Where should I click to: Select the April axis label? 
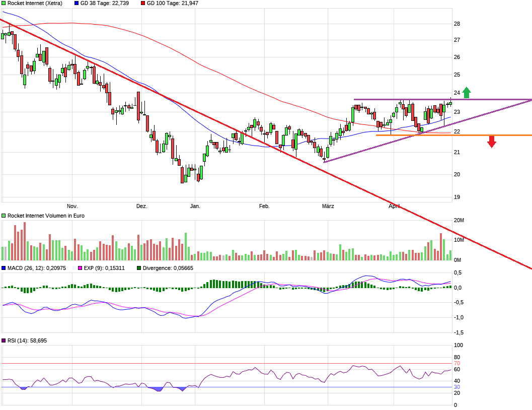click(394, 206)
